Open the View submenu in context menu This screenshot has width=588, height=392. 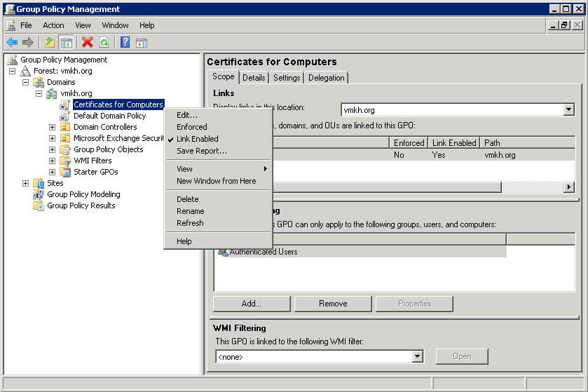coord(217,169)
